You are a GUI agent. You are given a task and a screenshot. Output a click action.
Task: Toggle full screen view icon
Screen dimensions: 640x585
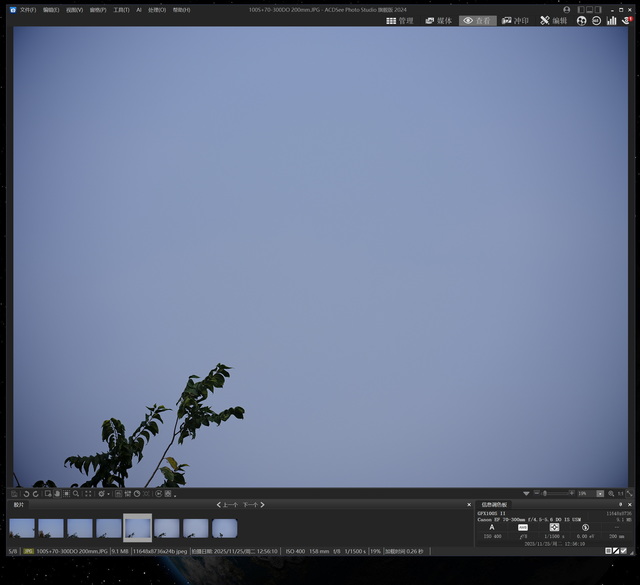[x=628, y=494]
